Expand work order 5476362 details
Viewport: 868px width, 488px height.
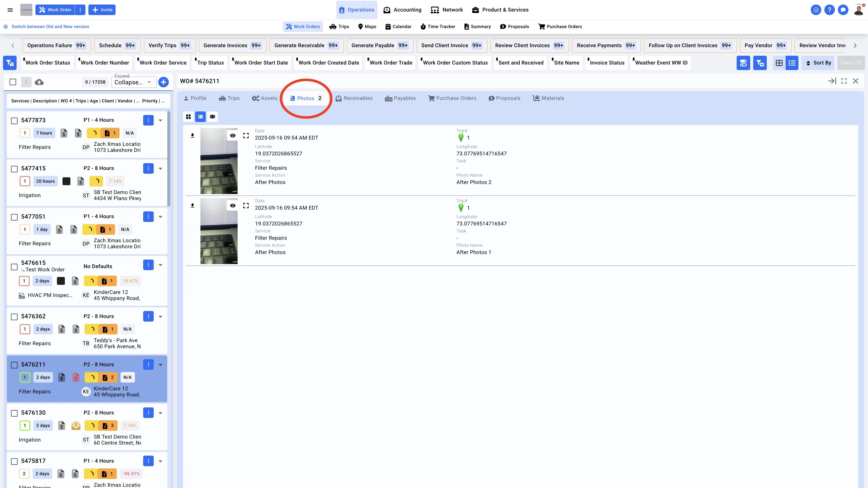click(x=160, y=317)
